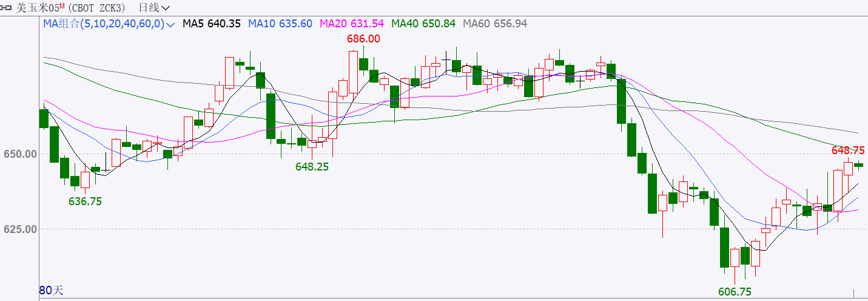Click the 648.75 latest price label

(847, 150)
